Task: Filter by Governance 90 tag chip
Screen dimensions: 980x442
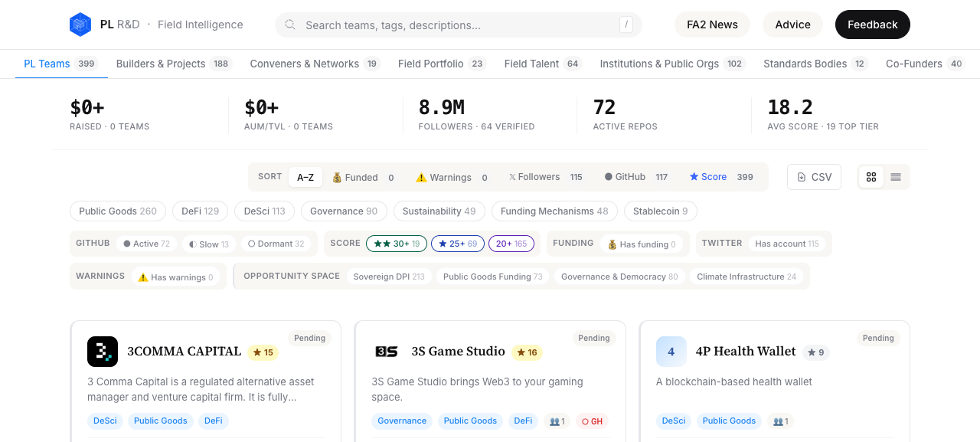Action: coord(345,211)
